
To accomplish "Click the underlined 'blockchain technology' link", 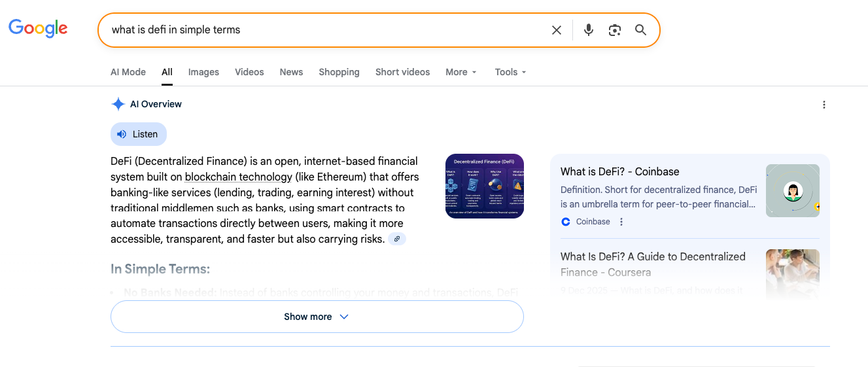I will [239, 177].
